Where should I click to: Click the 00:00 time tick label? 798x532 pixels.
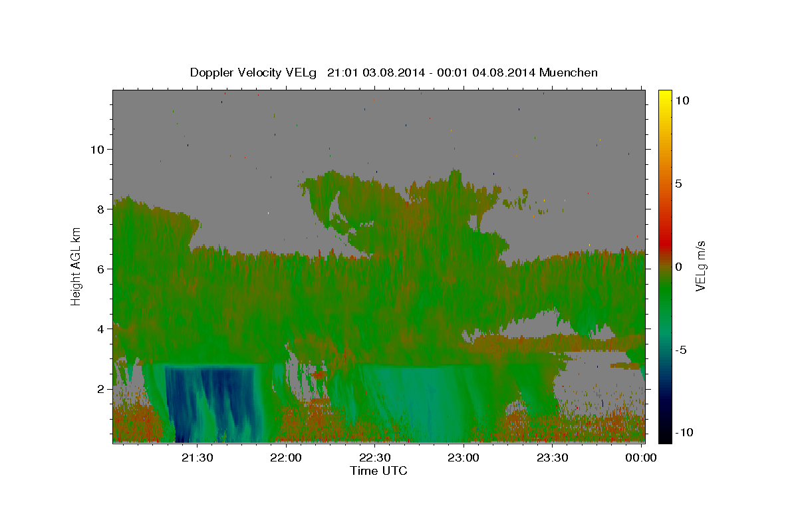(x=641, y=458)
